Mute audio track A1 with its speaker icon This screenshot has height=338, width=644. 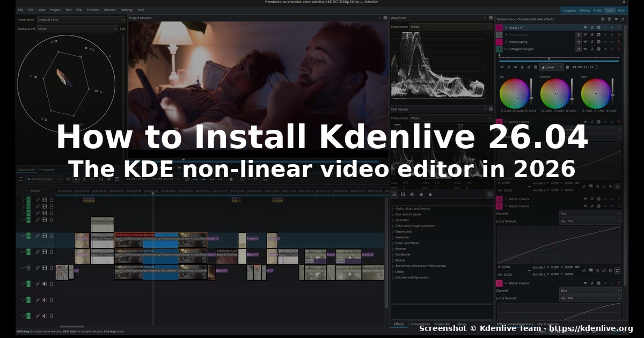click(x=45, y=284)
